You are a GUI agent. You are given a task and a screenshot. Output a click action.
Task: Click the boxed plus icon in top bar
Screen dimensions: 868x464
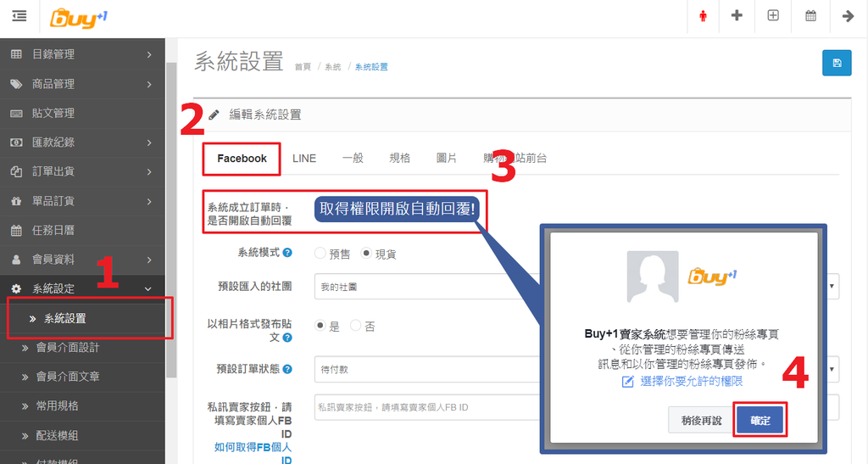773,15
